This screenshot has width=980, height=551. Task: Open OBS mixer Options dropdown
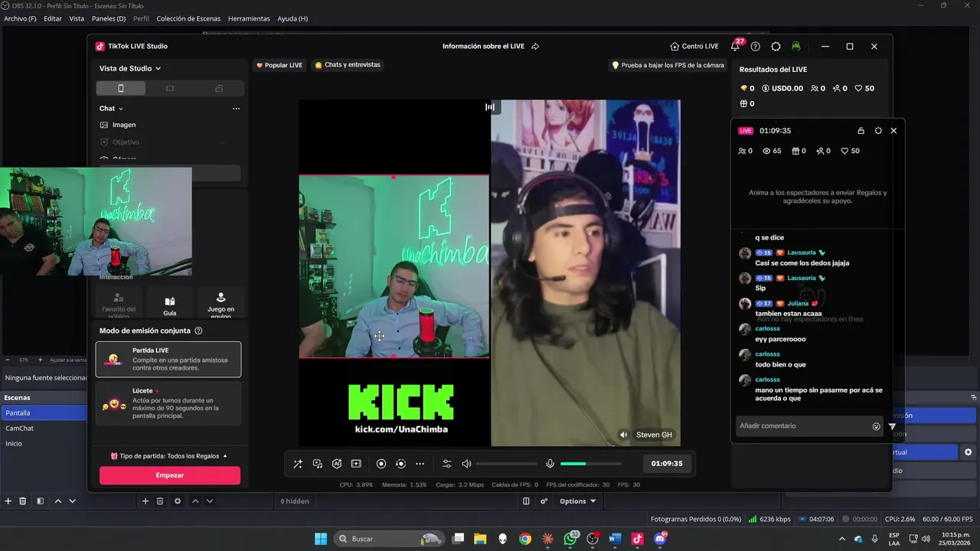click(x=578, y=501)
